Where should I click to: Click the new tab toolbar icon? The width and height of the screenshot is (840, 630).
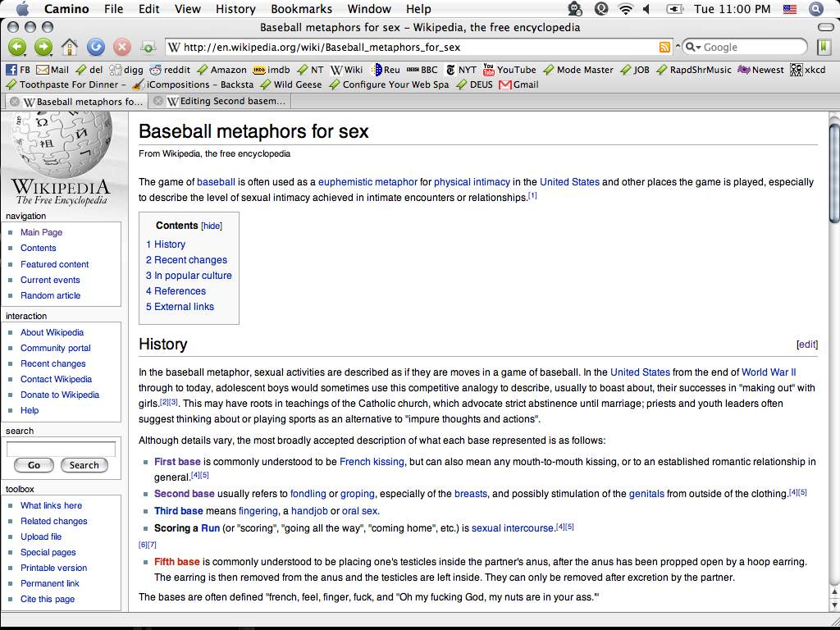coord(148,47)
